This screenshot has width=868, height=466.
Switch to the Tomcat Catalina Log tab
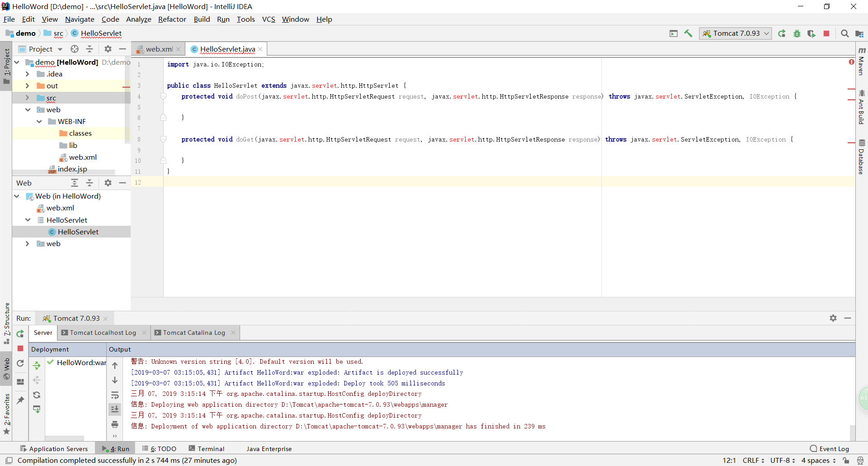(193, 333)
